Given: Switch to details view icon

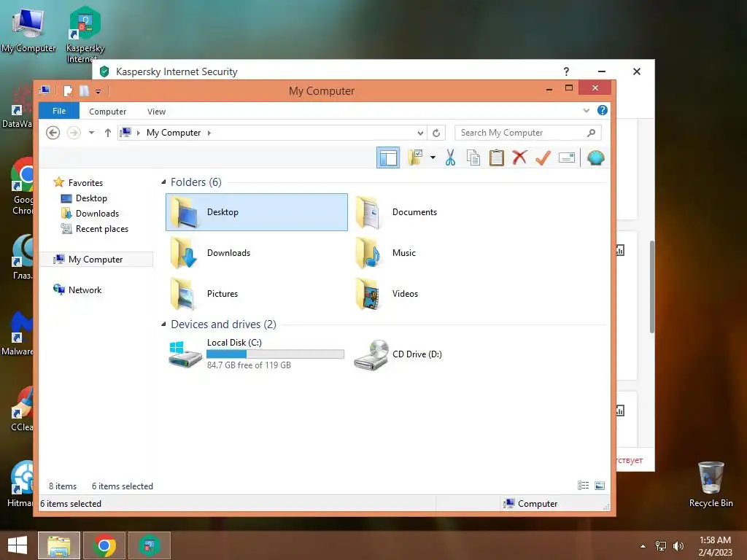Looking at the screenshot, I should (583, 485).
